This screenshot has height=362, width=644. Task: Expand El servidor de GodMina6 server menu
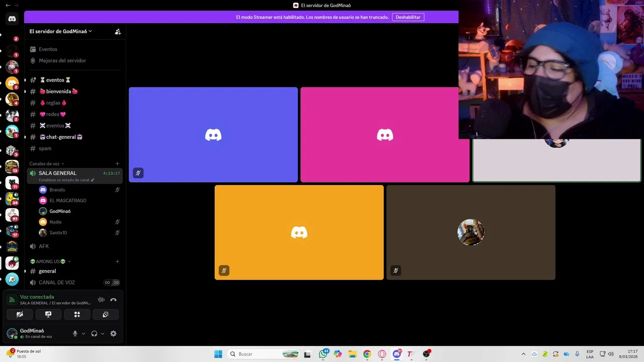tap(61, 31)
